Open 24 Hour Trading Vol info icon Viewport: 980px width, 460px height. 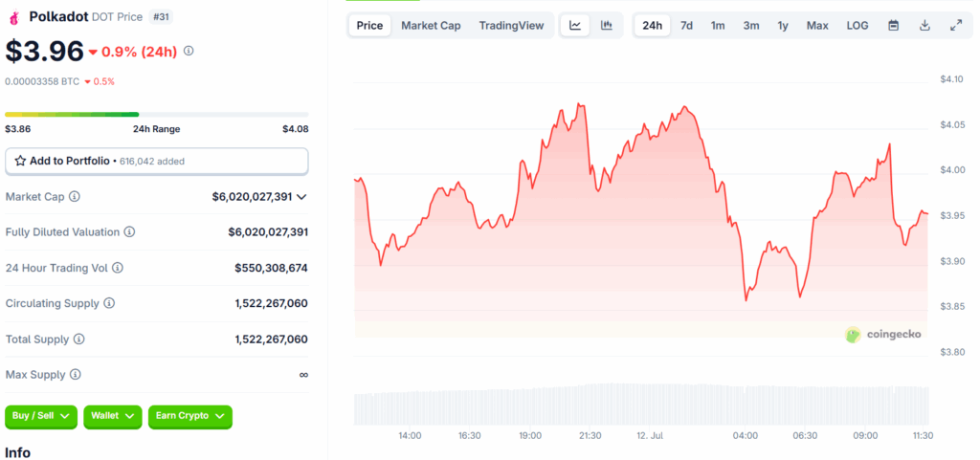pyautogui.click(x=118, y=268)
